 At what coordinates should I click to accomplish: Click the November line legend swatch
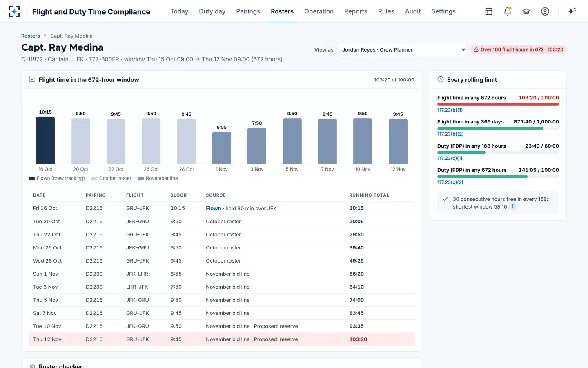pos(141,178)
